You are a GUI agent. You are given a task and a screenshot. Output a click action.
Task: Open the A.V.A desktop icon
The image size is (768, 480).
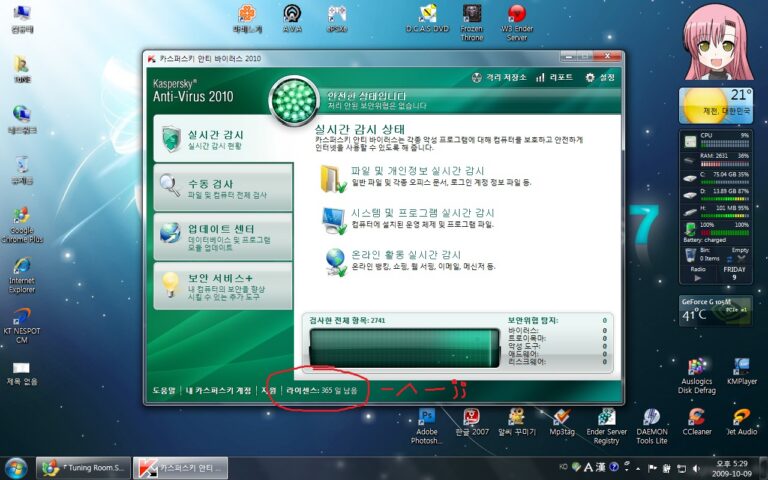[292, 19]
